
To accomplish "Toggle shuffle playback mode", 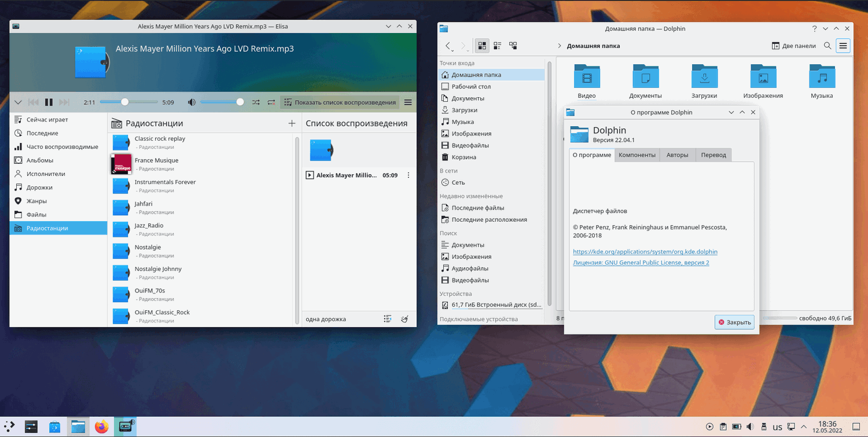I will 256,102.
